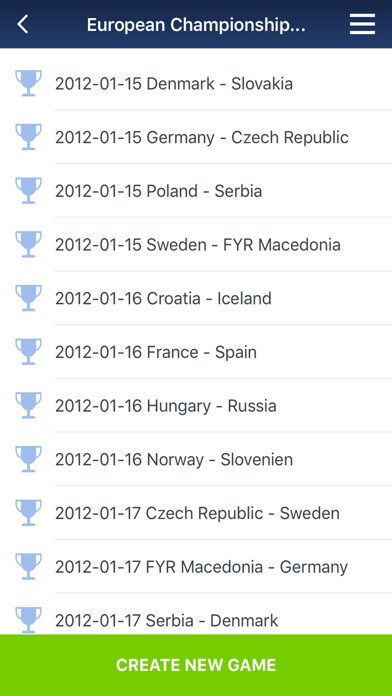Select the Germany - Czech Republic game
Image resolution: width=392 pixels, height=696 pixels.
pos(196,137)
